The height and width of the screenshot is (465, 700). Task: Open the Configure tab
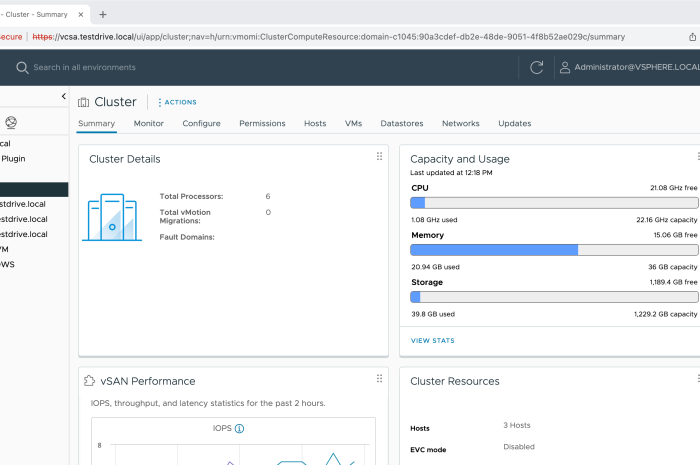pyautogui.click(x=201, y=123)
